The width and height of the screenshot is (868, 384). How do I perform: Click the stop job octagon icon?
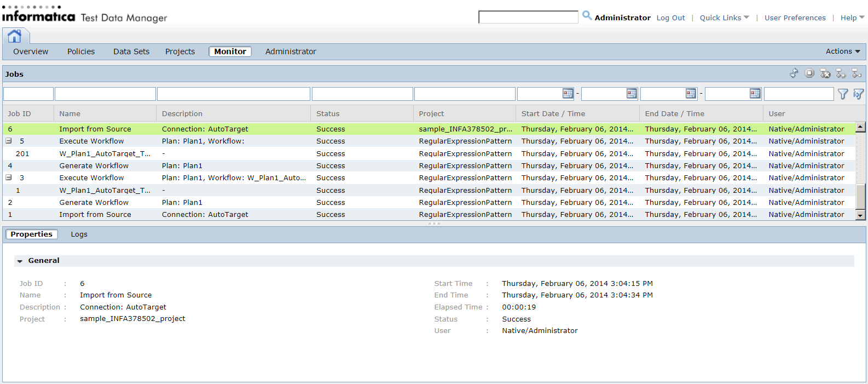(809, 73)
